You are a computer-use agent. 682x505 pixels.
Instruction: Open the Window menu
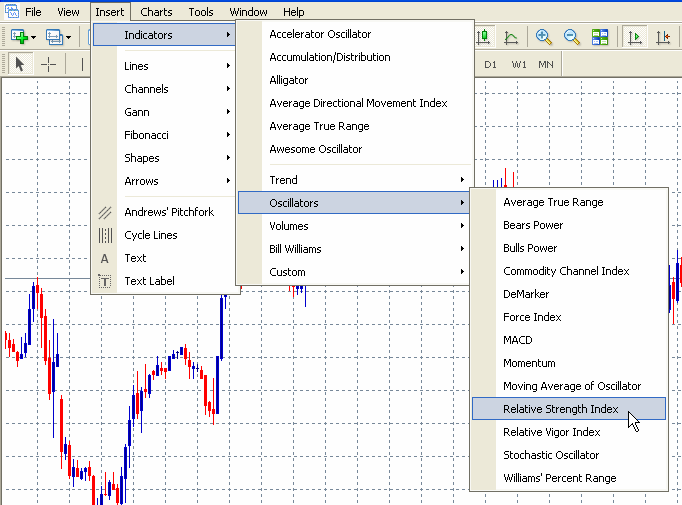(x=248, y=12)
